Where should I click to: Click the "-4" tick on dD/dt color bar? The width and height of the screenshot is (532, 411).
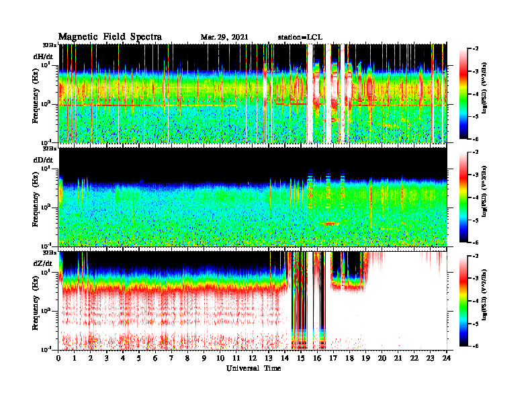pos(476,197)
